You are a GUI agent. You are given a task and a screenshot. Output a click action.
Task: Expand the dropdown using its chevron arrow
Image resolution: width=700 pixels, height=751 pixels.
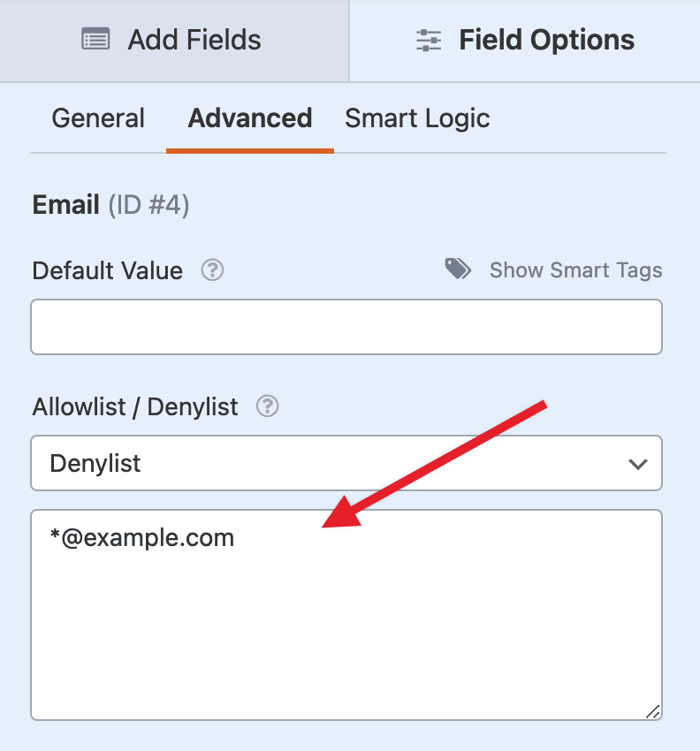(x=638, y=464)
